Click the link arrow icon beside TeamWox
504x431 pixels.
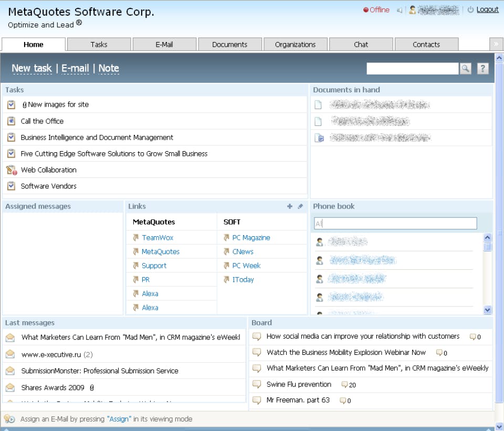(x=135, y=238)
